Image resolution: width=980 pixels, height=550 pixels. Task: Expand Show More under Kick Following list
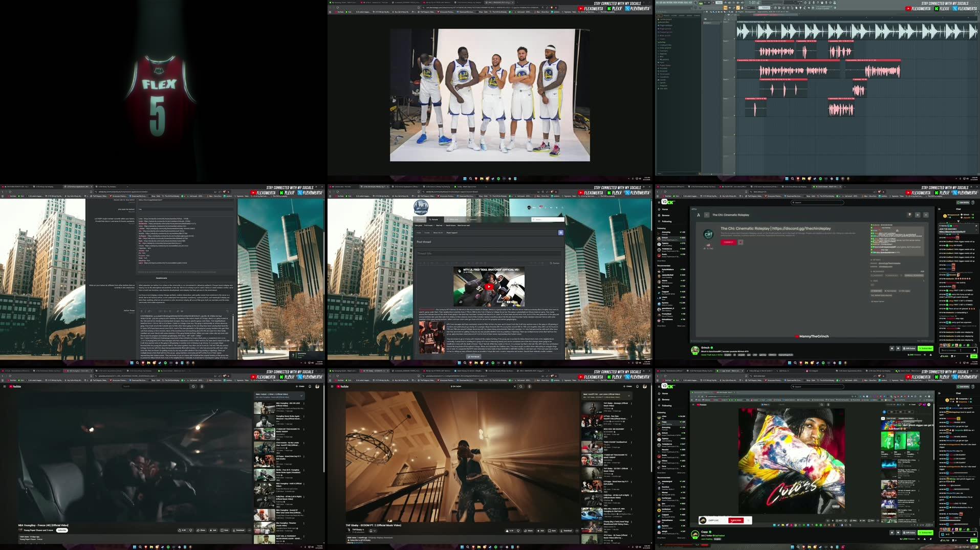point(662,473)
